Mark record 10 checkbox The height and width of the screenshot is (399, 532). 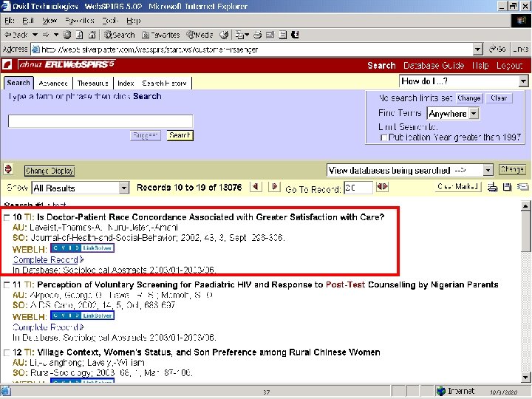tap(7, 217)
